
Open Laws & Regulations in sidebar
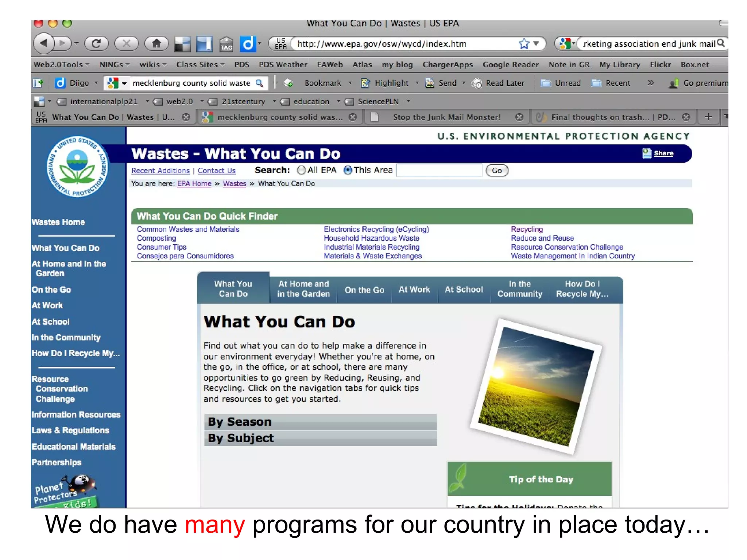click(70, 431)
